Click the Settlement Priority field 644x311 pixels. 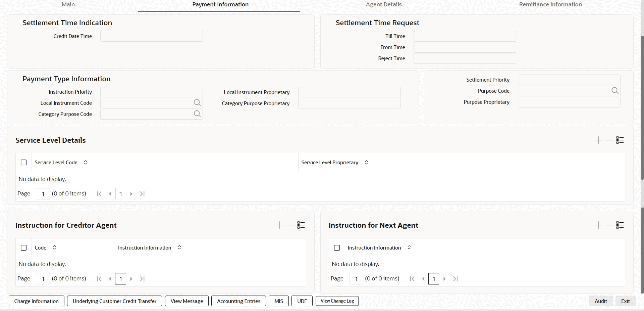point(569,80)
